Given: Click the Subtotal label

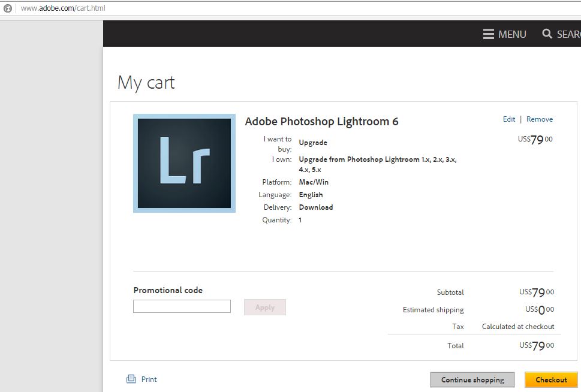Looking at the screenshot, I should click(x=450, y=293).
